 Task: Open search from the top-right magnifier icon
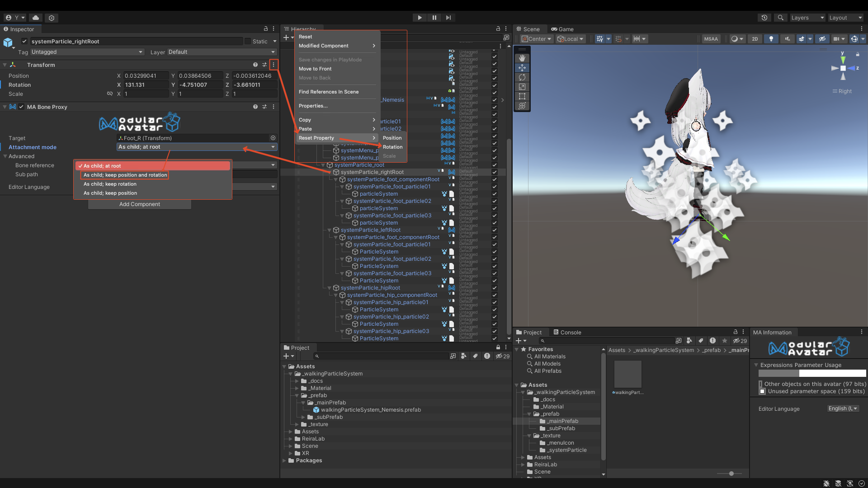point(780,18)
